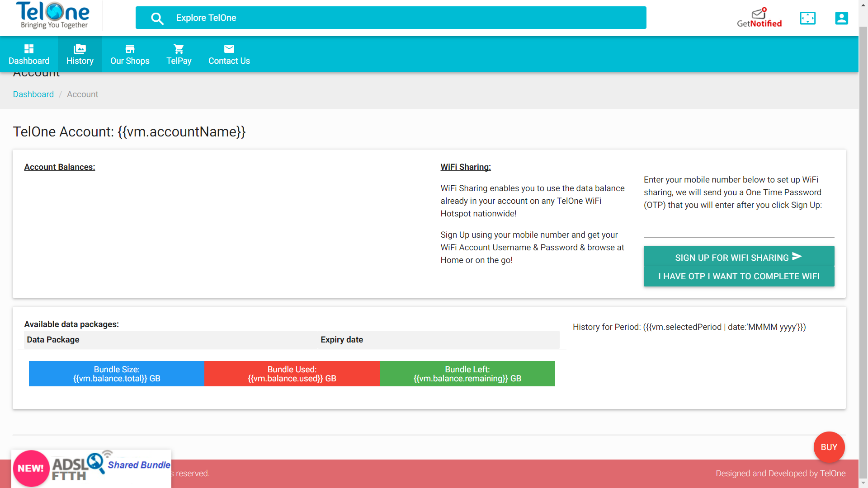Screen dimensions: 868x488
Task: Click the TelOne link in footer
Action: click(x=833, y=473)
